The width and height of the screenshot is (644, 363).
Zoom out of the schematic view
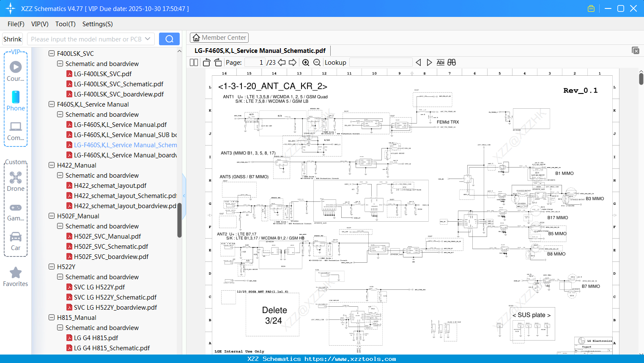pos(316,62)
